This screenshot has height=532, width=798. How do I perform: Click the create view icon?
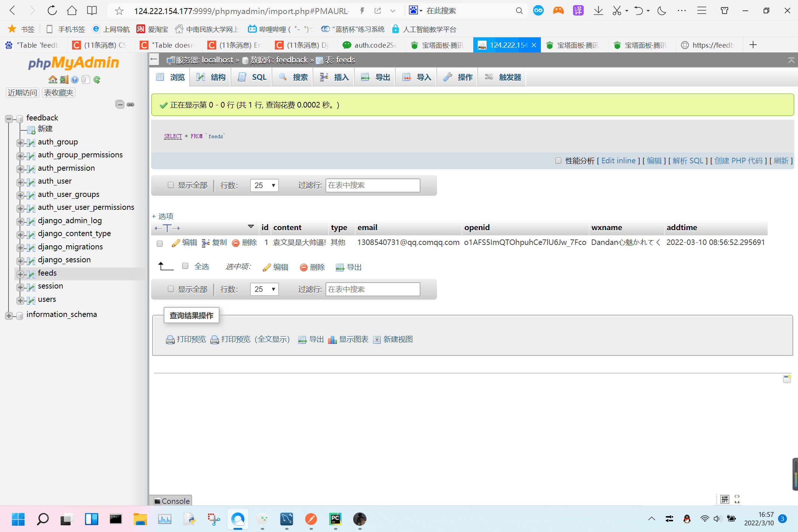click(377, 340)
